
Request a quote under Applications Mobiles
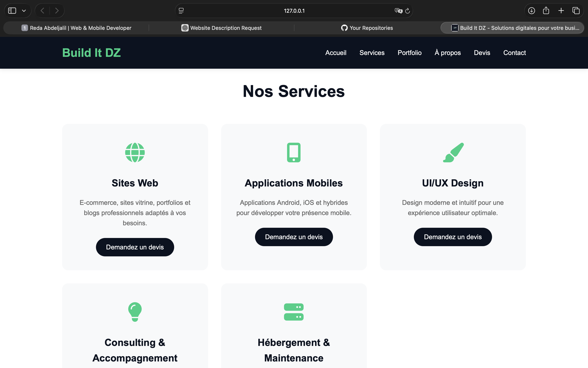pyautogui.click(x=294, y=237)
